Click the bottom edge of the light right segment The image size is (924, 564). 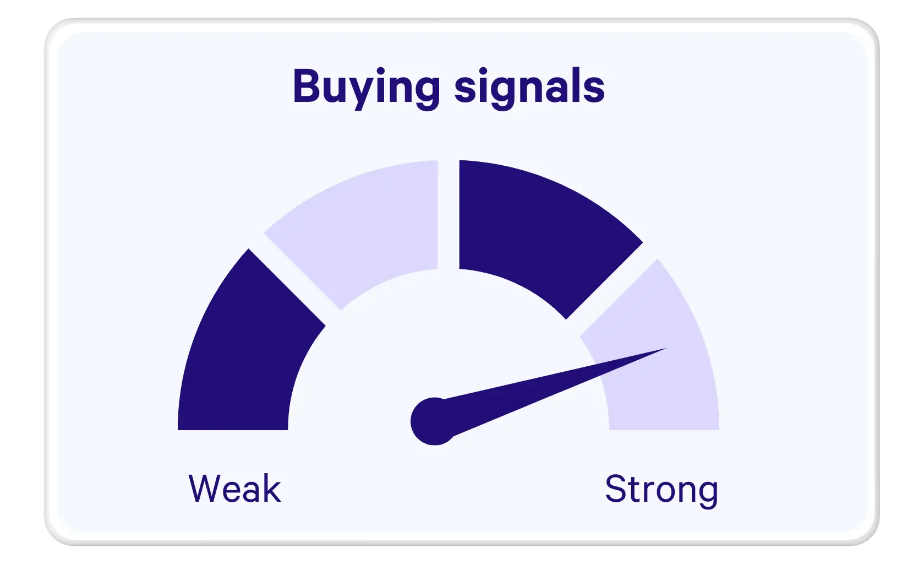[x=664, y=429]
